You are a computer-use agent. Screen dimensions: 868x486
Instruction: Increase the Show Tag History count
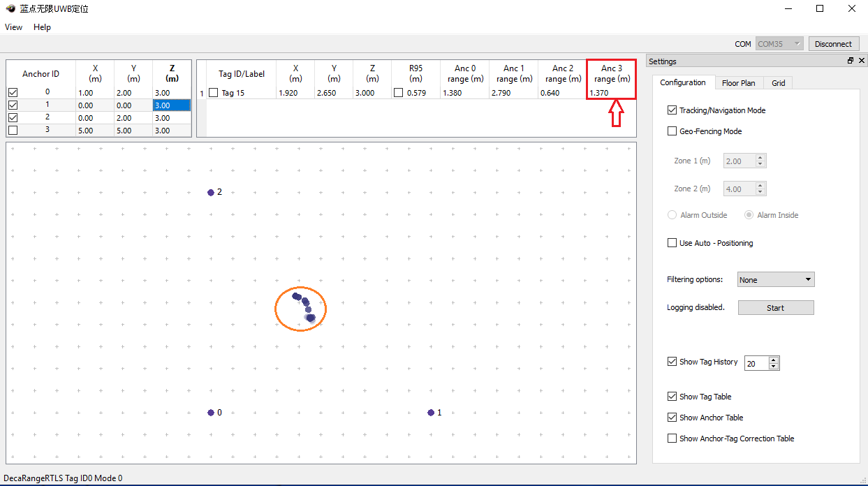coord(773,360)
